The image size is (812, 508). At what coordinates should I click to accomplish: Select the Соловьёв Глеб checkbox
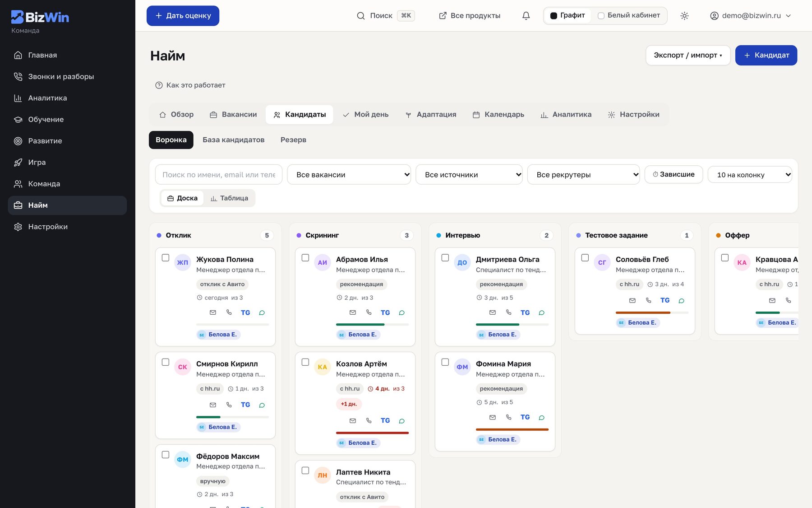585,258
